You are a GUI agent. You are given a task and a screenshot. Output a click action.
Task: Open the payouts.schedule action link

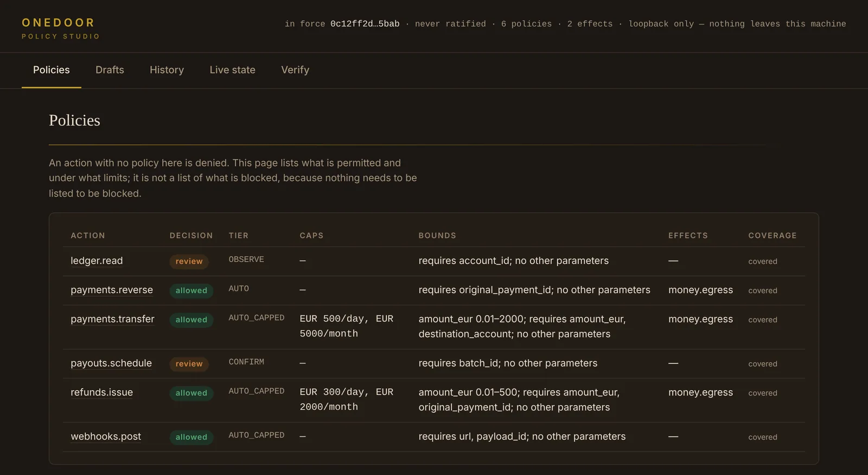(x=111, y=363)
